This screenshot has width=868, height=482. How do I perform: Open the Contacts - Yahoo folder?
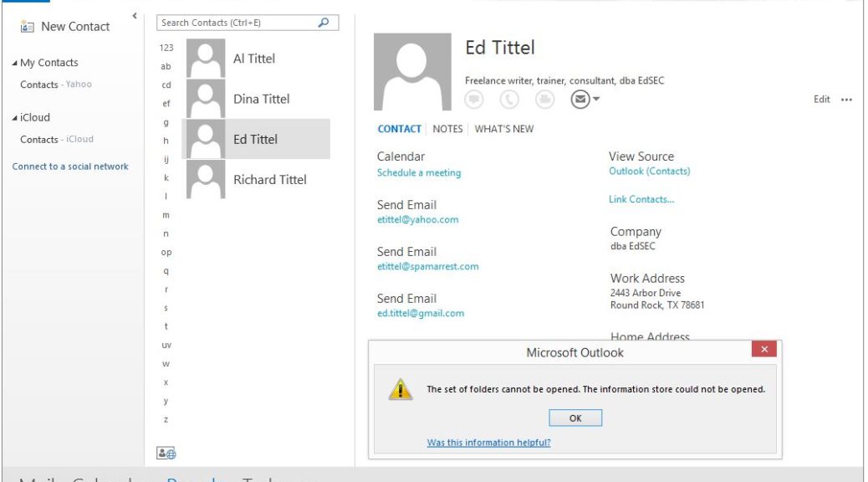pos(56,85)
